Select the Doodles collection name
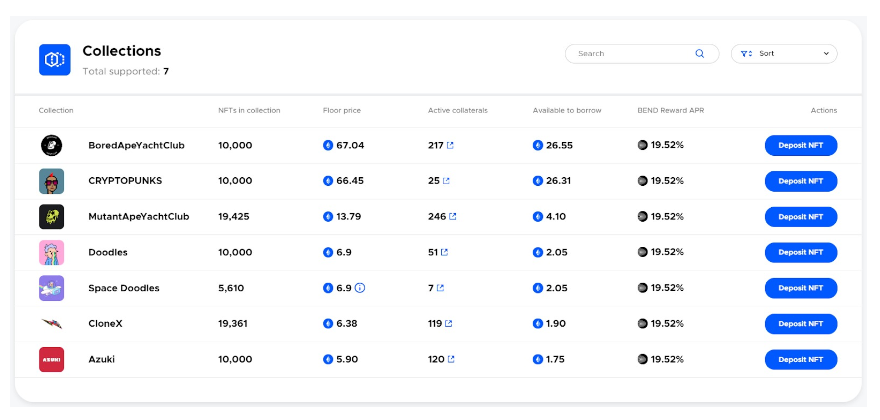This screenshot has width=880, height=420. click(x=108, y=253)
